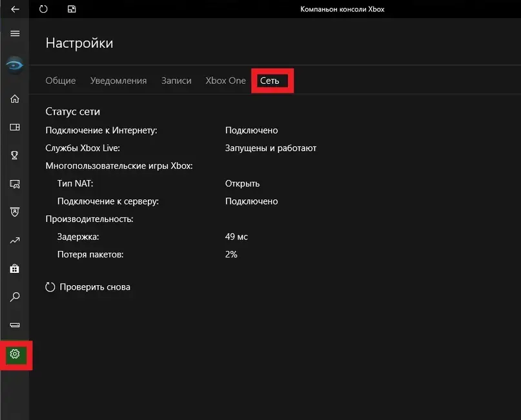Click Службы Xbox Live label

(83, 148)
